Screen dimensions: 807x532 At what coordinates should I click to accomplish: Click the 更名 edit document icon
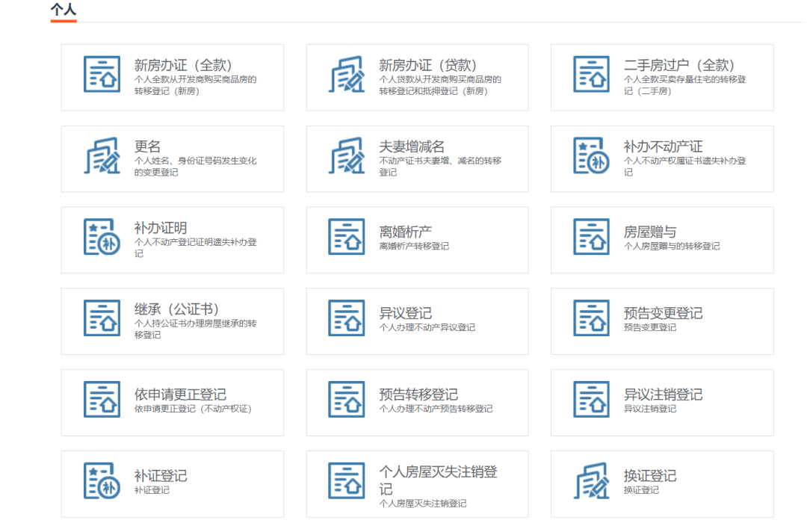(x=102, y=155)
